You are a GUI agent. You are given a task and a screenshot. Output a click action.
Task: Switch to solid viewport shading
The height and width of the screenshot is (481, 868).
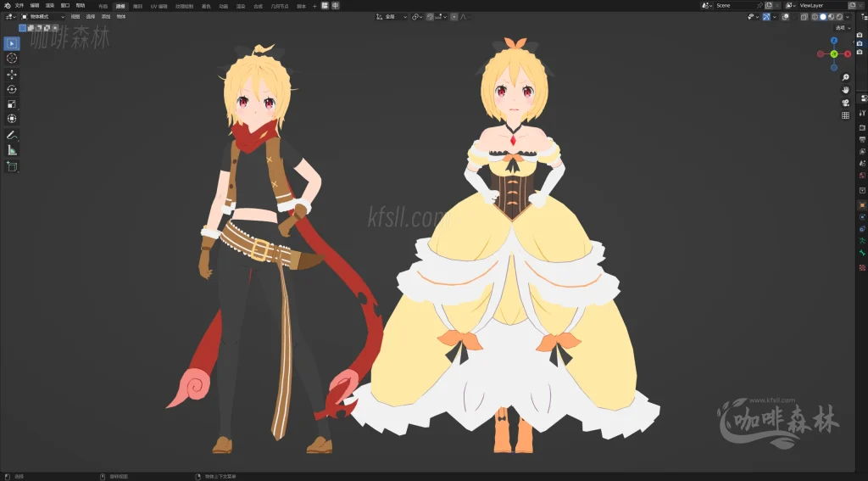coord(823,17)
